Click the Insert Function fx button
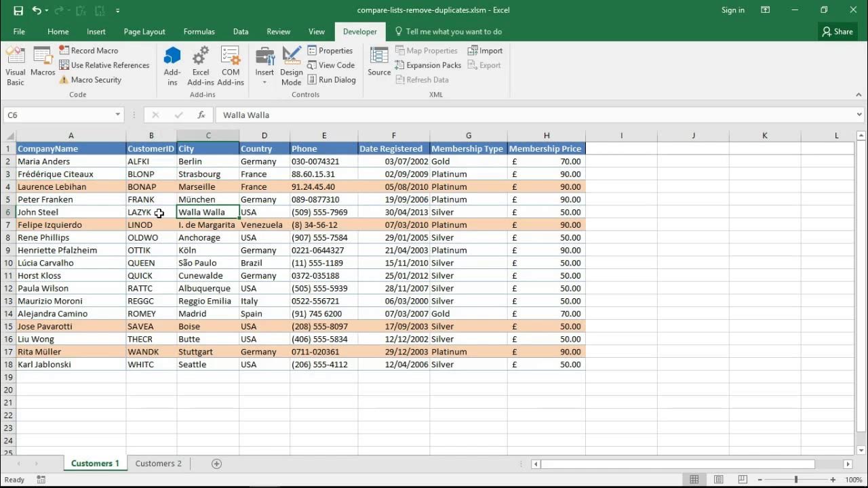 [x=201, y=115]
